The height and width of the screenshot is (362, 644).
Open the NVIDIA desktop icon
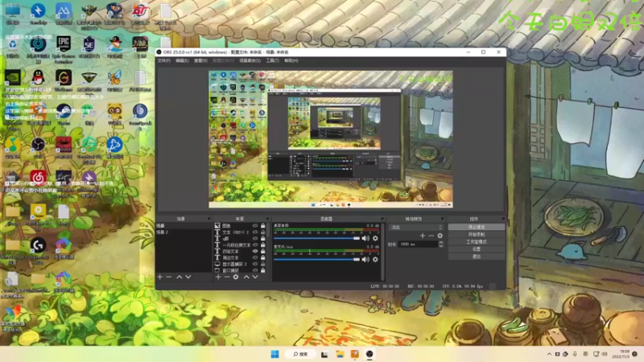(13, 77)
